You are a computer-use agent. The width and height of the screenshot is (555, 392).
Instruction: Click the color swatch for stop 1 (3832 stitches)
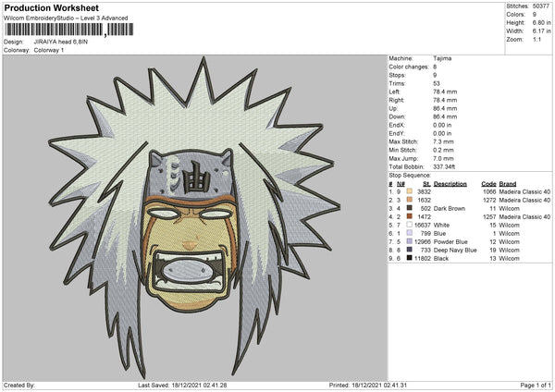410,191
